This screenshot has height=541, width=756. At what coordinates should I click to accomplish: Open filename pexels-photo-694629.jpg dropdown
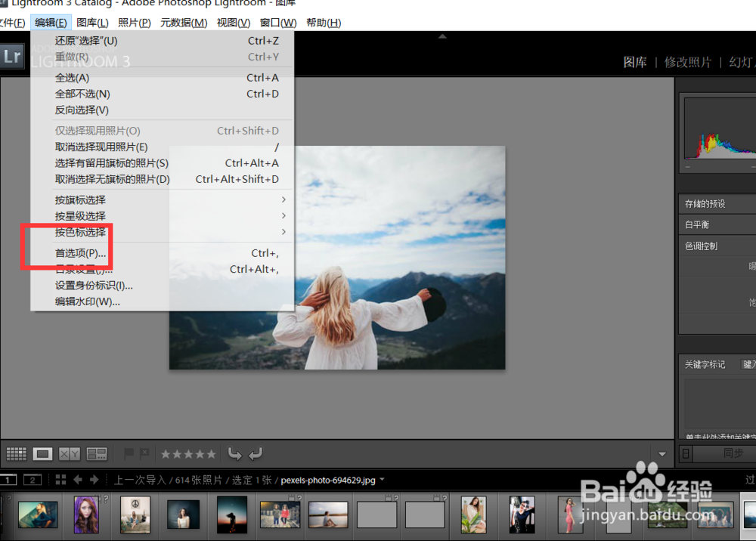pos(333,480)
